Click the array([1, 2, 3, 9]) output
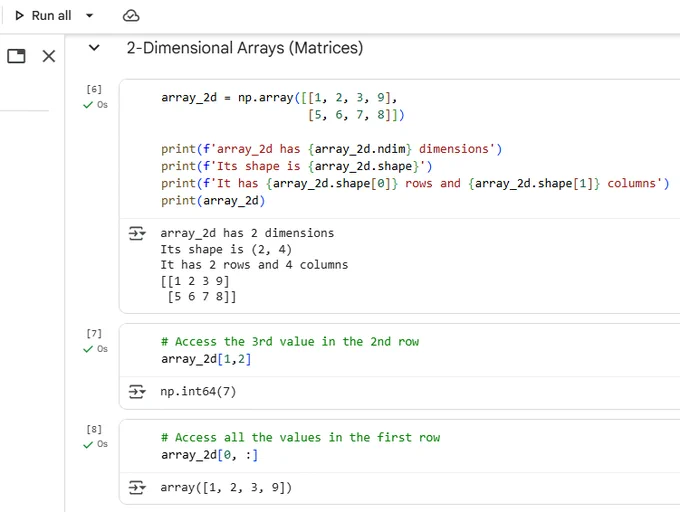 (x=226, y=487)
